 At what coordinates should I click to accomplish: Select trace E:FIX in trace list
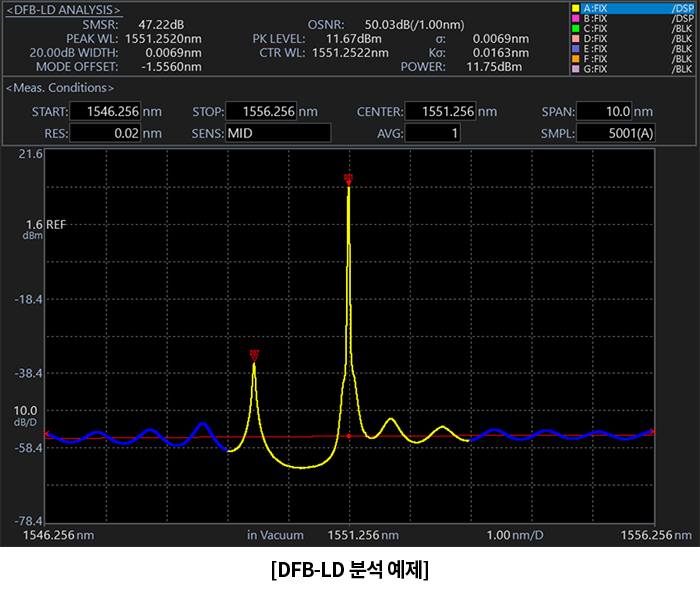(x=633, y=49)
